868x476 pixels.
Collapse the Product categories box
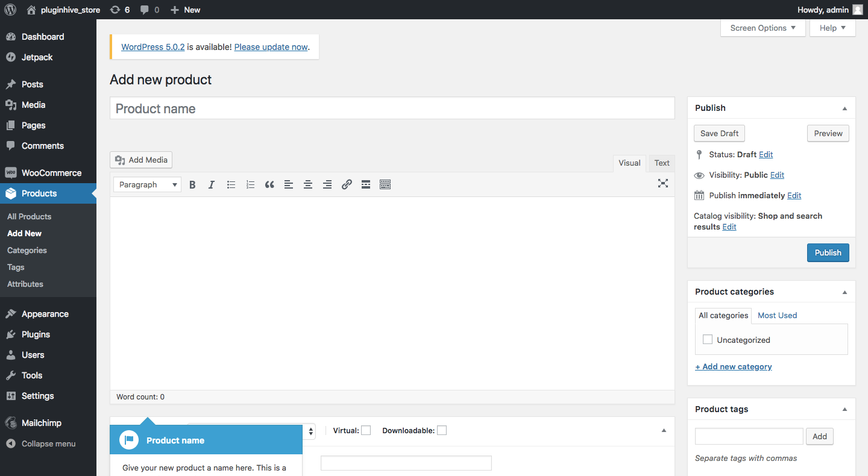click(x=844, y=292)
